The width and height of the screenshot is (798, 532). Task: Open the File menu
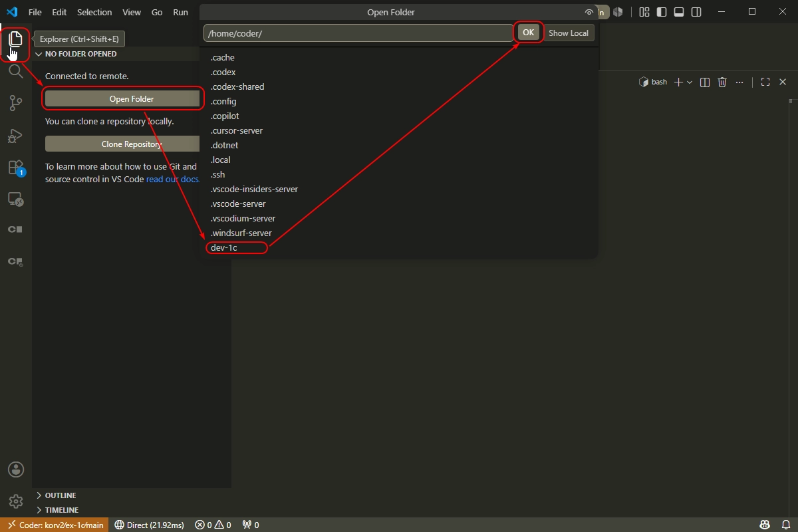coord(35,12)
